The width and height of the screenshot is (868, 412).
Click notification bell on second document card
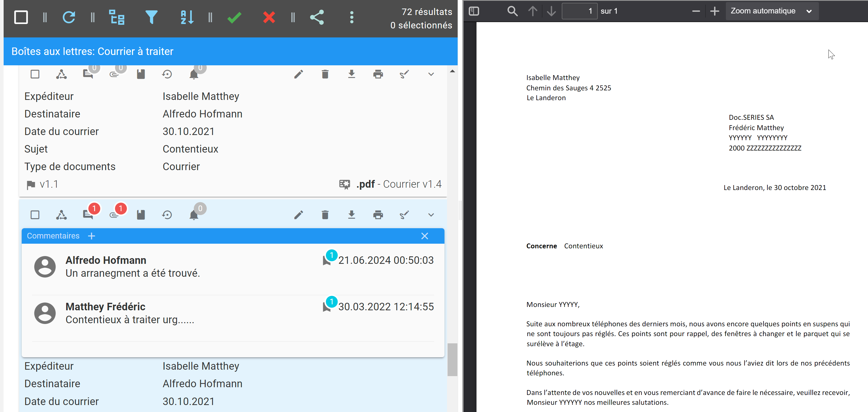pyautogui.click(x=194, y=215)
